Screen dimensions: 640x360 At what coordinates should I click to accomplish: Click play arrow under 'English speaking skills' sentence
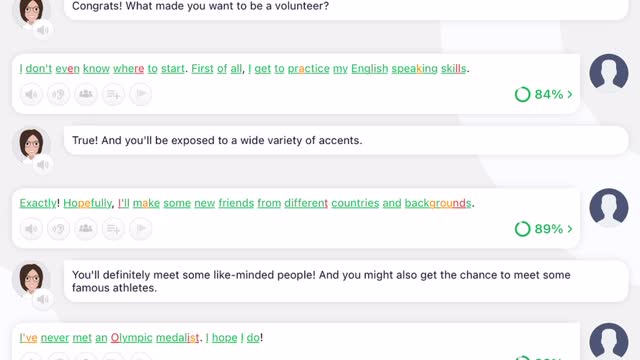140,94
